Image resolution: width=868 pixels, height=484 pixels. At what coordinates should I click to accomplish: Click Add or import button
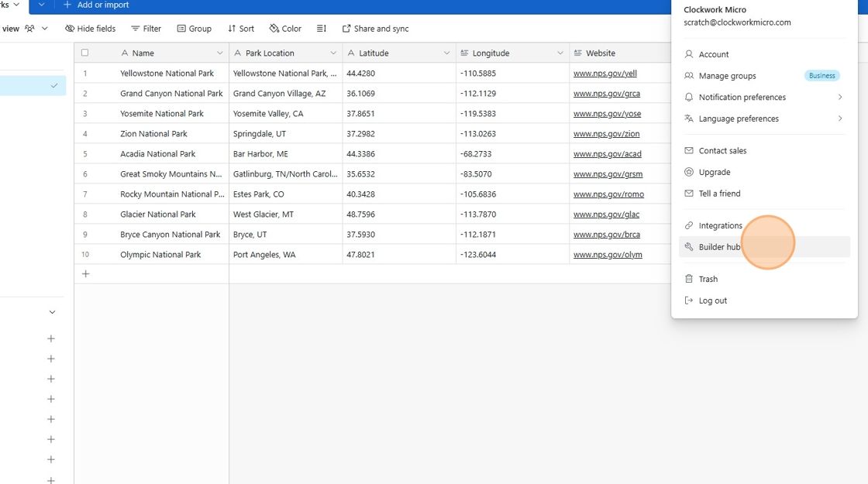(x=96, y=5)
